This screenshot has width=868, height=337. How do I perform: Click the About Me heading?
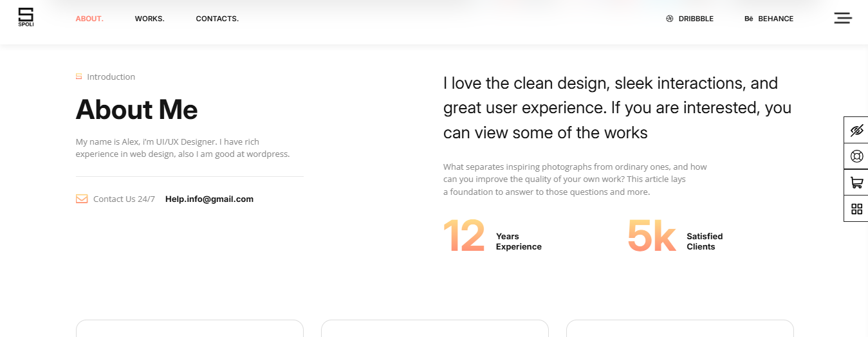point(137,109)
